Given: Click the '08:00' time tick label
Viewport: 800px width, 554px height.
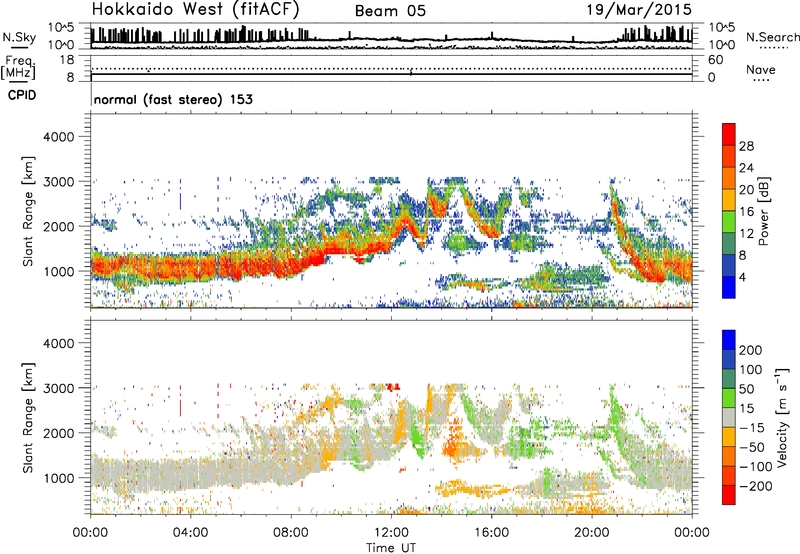Looking at the screenshot, I should click(291, 533).
